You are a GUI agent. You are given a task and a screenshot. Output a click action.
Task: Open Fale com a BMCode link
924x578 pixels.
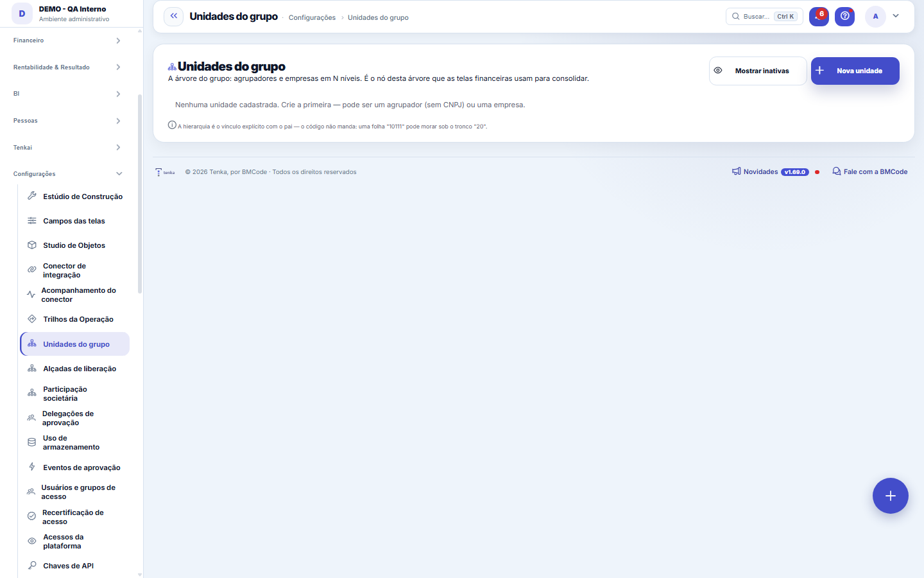pyautogui.click(x=870, y=171)
